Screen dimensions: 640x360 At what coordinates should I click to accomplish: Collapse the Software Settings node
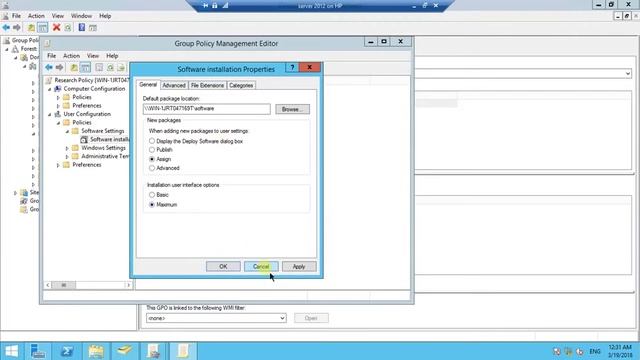tap(67, 131)
